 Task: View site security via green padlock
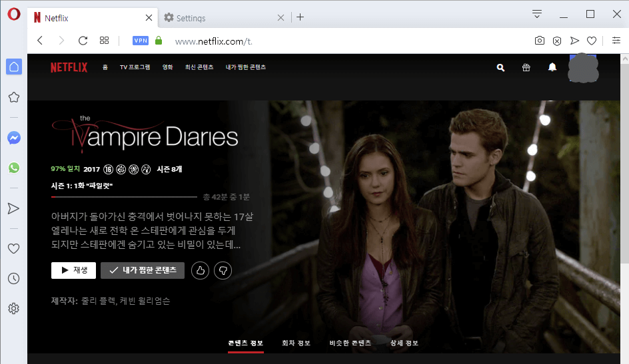pyautogui.click(x=159, y=41)
